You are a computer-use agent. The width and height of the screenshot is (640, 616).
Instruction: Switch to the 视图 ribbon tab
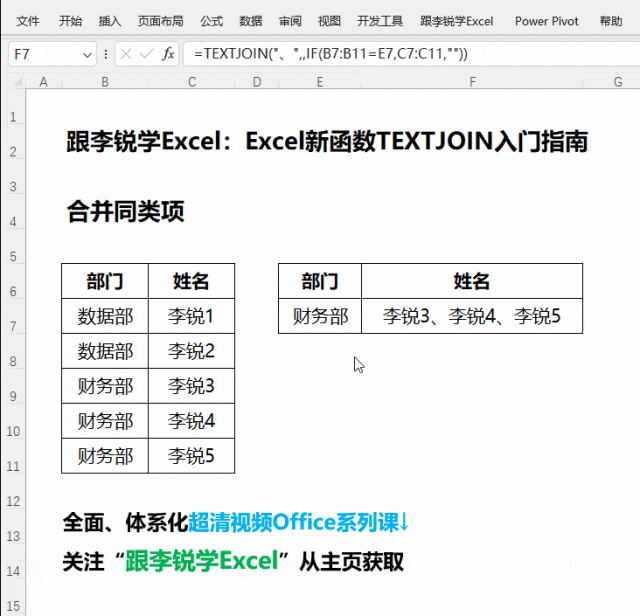click(329, 21)
